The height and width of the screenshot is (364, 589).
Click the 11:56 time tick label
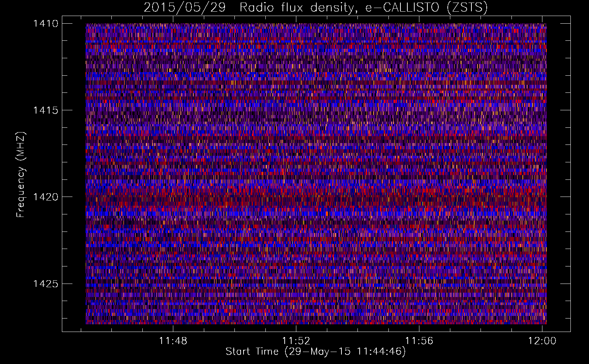(x=419, y=341)
